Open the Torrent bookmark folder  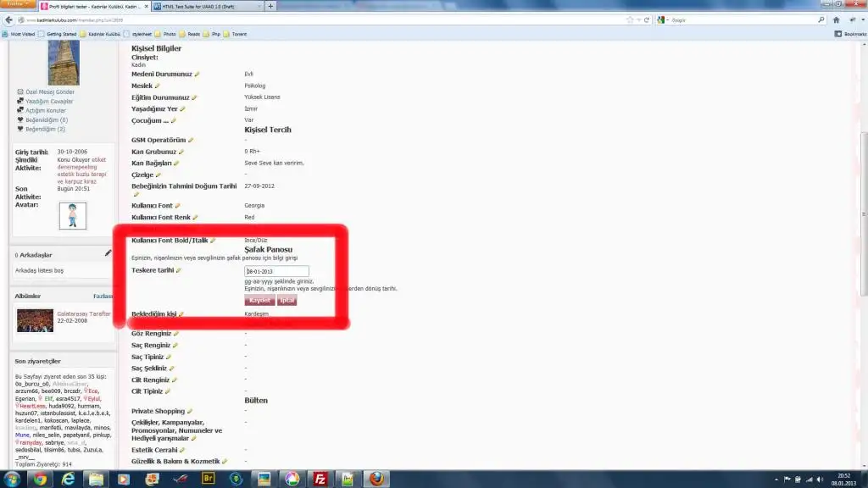tap(236, 34)
